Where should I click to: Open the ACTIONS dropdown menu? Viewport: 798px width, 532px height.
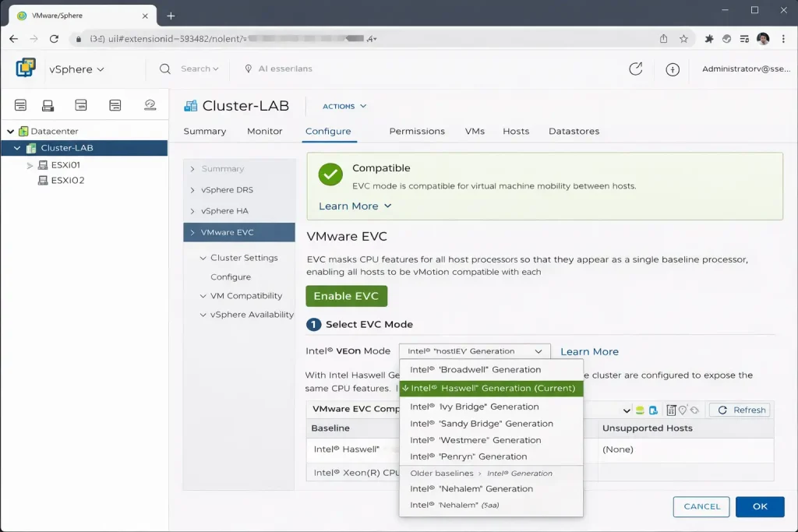(x=344, y=106)
